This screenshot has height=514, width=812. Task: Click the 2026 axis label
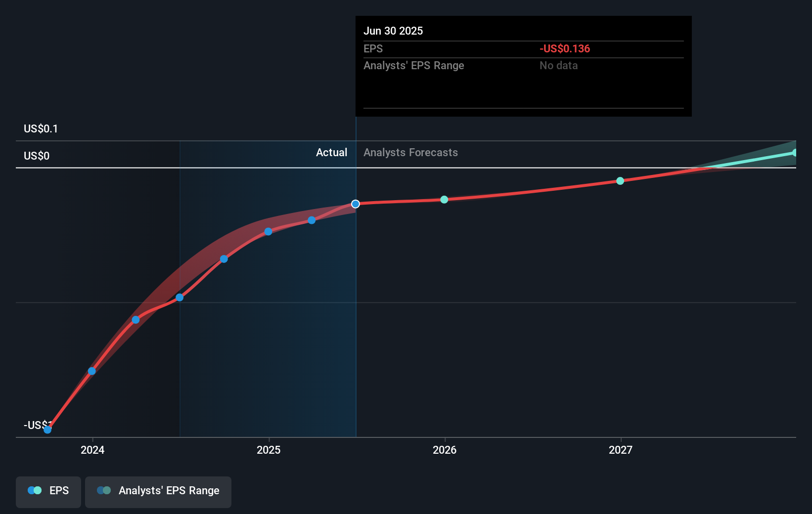click(x=445, y=450)
